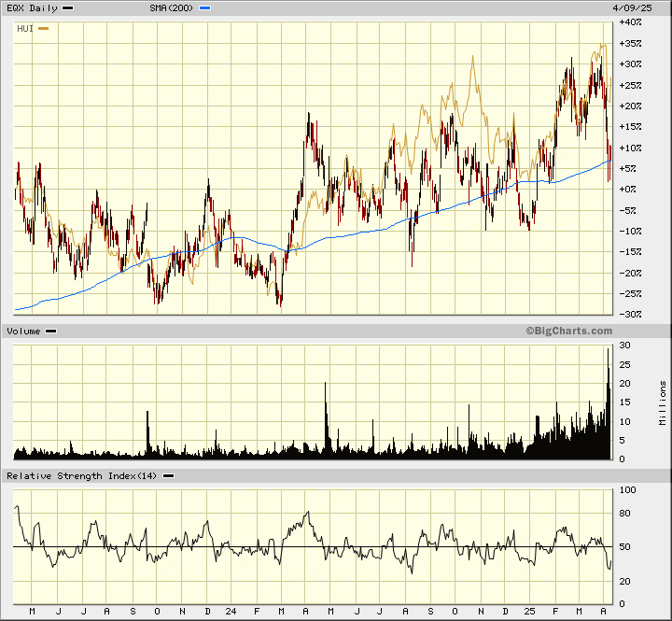Click the RSI axis '50' label
This screenshot has height=621, width=672.
click(x=624, y=547)
